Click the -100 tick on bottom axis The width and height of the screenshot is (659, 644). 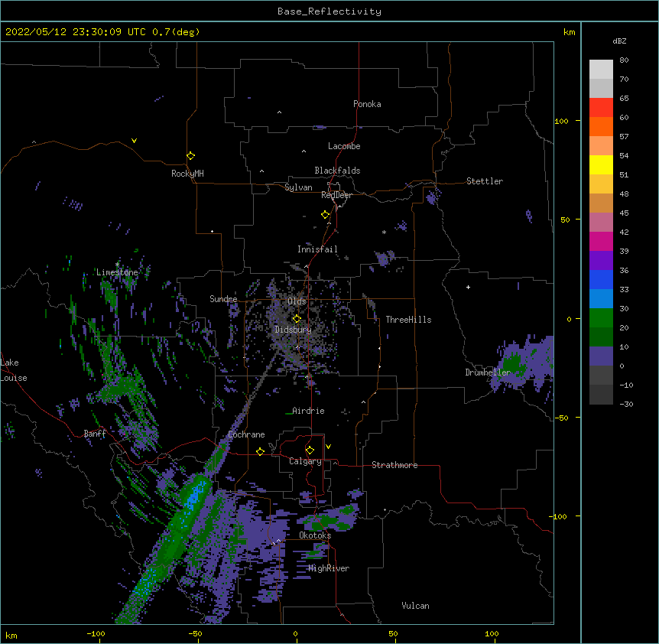pos(96,633)
